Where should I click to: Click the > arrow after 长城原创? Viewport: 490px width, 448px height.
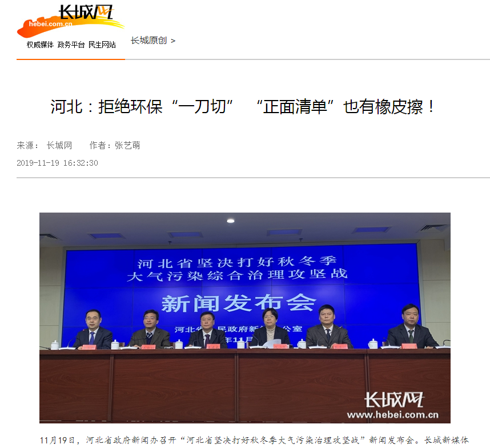[173, 41]
